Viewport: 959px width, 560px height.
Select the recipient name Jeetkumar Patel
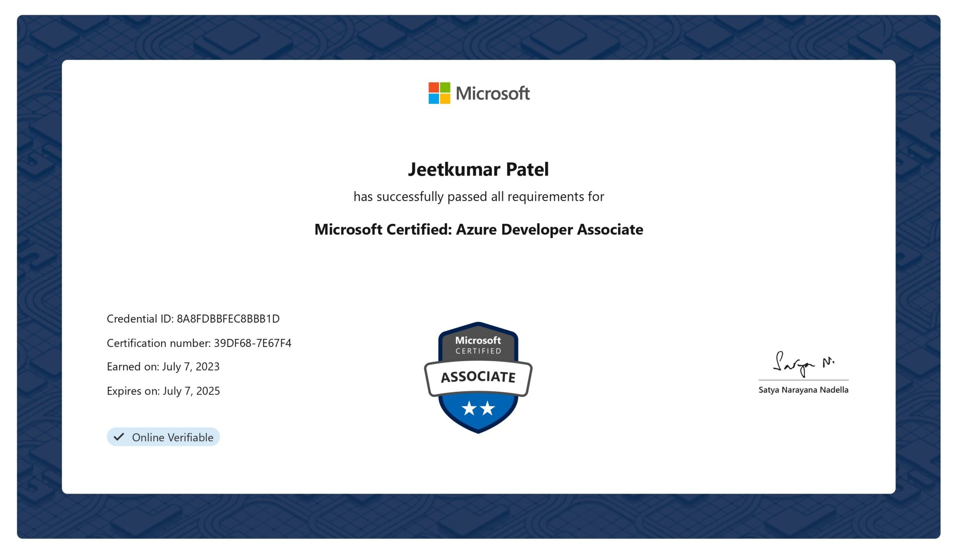[478, 169]
